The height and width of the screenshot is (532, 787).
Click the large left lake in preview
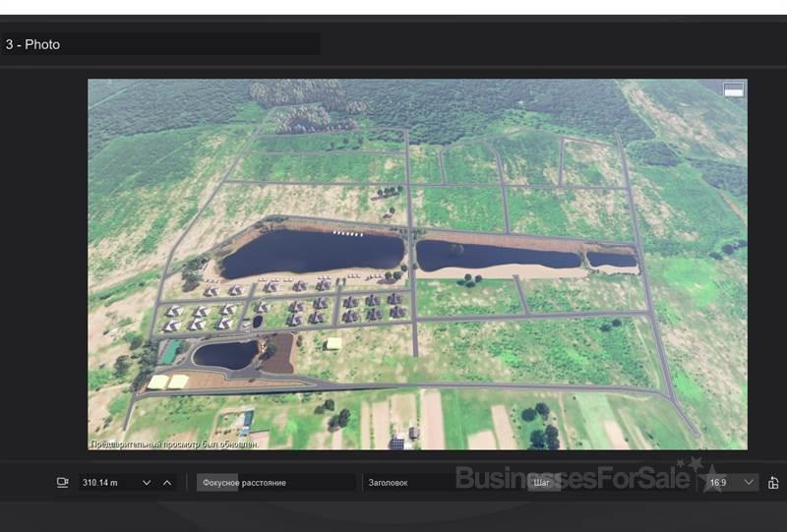click(x=310, y=254)
